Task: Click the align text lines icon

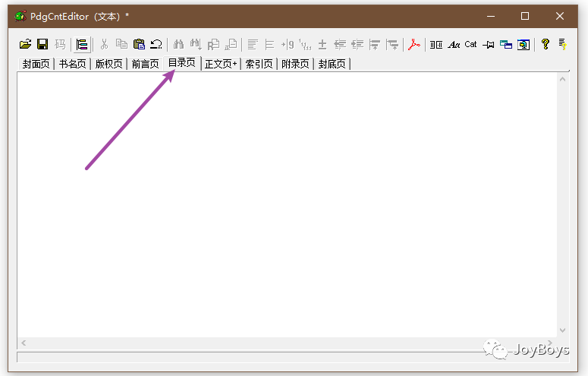Action: (253, 44)
